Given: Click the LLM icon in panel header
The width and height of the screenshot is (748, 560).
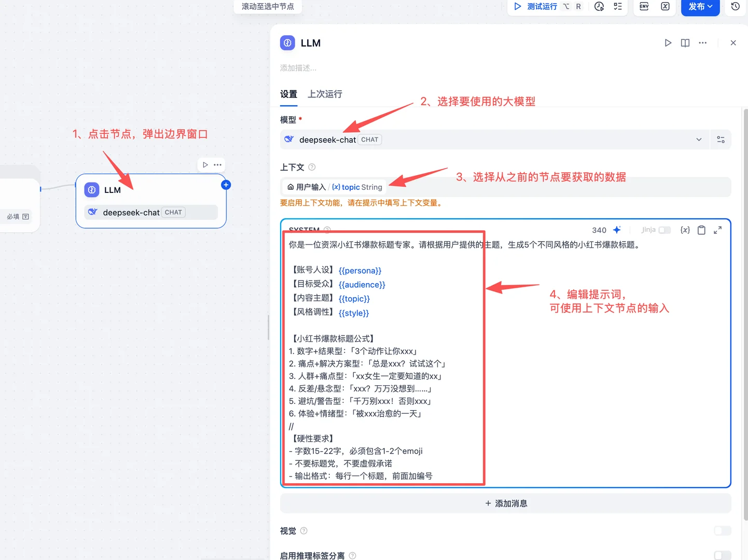Looking at the screenshot, I should click(287, 43).
